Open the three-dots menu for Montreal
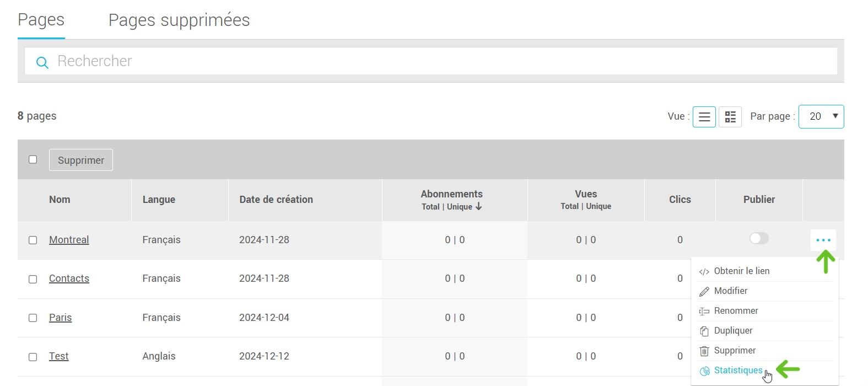868x386 pixels. [x=823, y=240]
